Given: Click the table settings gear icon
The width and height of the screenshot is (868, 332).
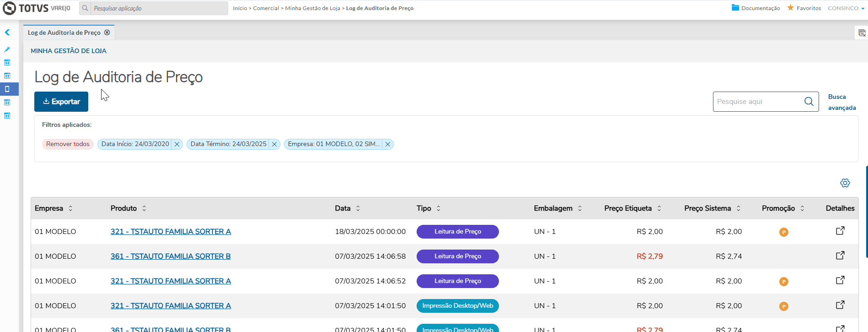Looking at the screenshot, I should click(845, 183).
